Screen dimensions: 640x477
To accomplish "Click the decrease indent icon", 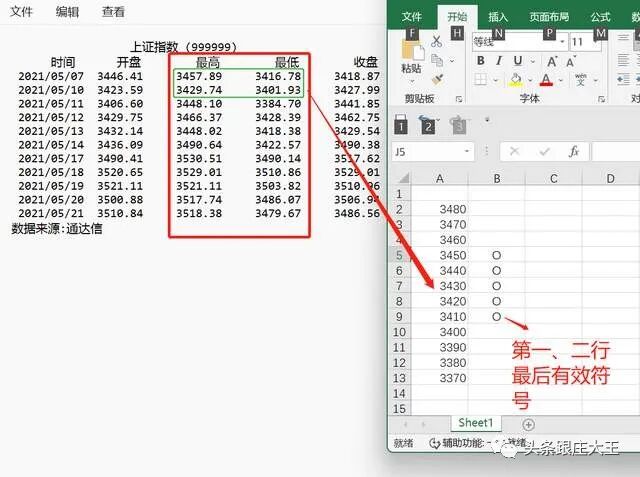I will pos(623,80).
